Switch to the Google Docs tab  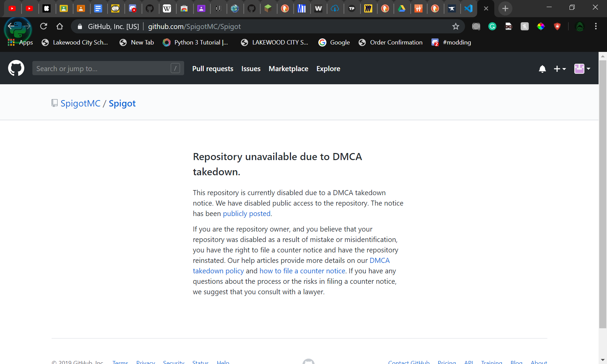(98, 8)
